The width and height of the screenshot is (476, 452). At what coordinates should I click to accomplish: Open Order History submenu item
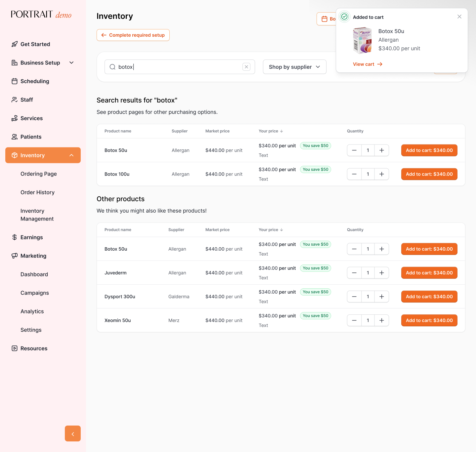coord(37,192)
